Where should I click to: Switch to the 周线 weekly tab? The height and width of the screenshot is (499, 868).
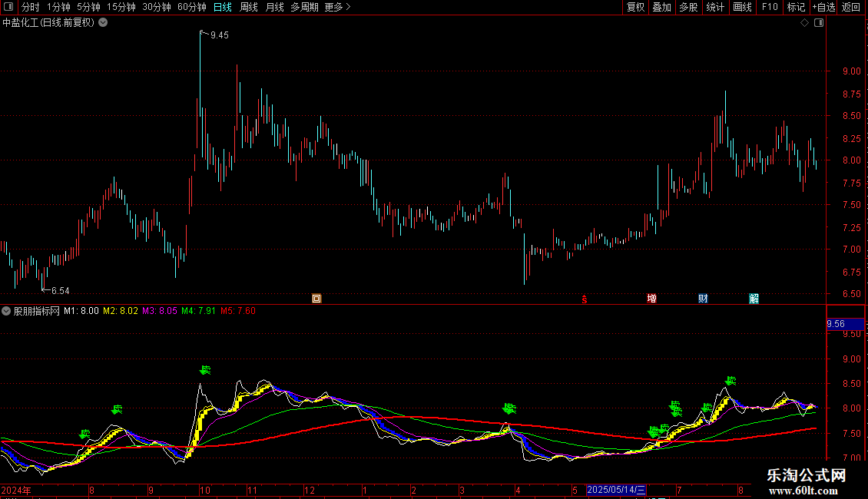(x=249, y=7)
